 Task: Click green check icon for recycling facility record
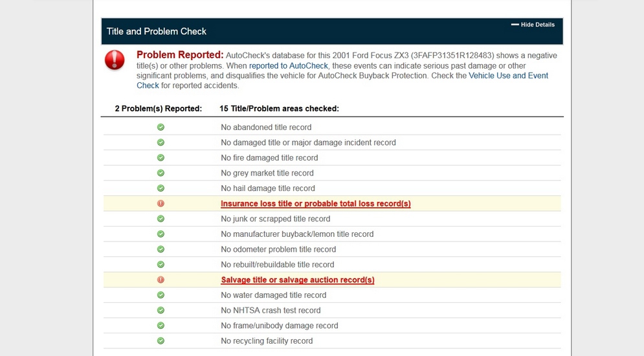pos(161,341)
